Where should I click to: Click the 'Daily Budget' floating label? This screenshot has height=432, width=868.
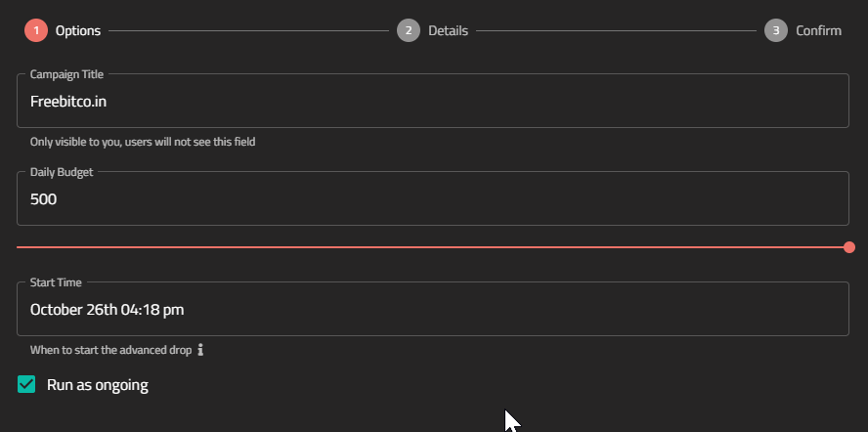pos(62,172)
